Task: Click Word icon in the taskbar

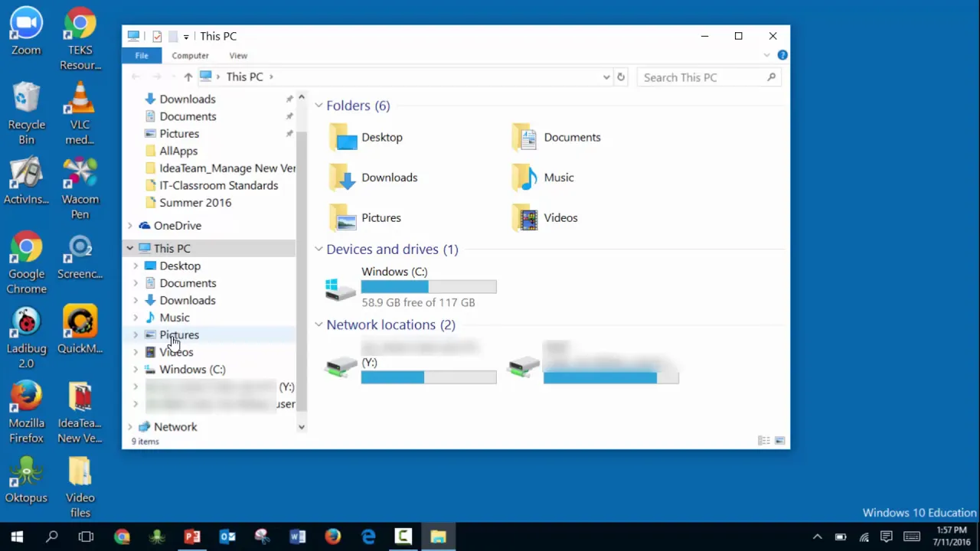Action: pyautogui.click(x=298, y=536)
